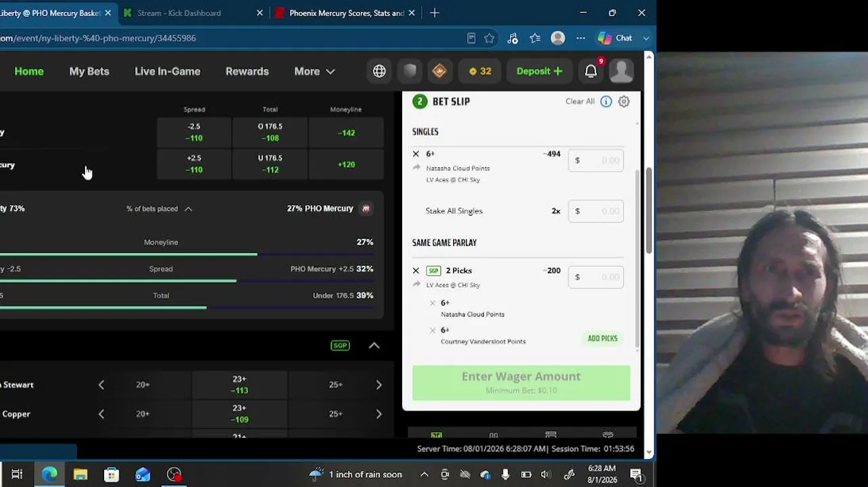Collapse the SGP player props section
The image size is (868, 487).
pos(374,346)
